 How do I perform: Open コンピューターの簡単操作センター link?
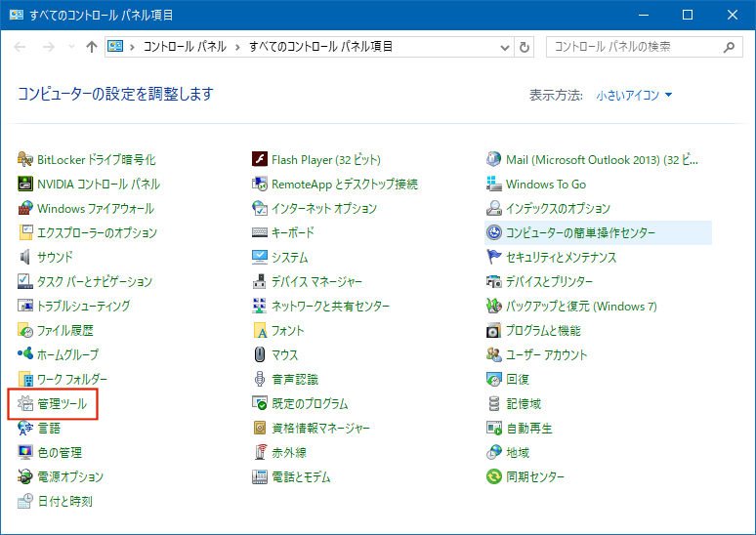[580, 232]
